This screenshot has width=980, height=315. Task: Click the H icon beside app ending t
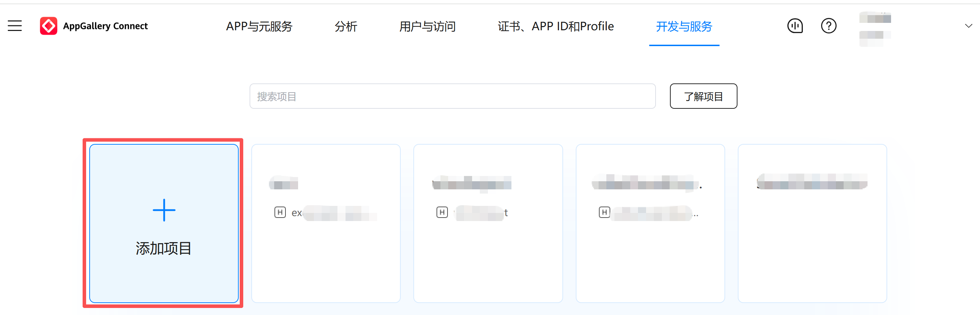[x=442, y=212]
